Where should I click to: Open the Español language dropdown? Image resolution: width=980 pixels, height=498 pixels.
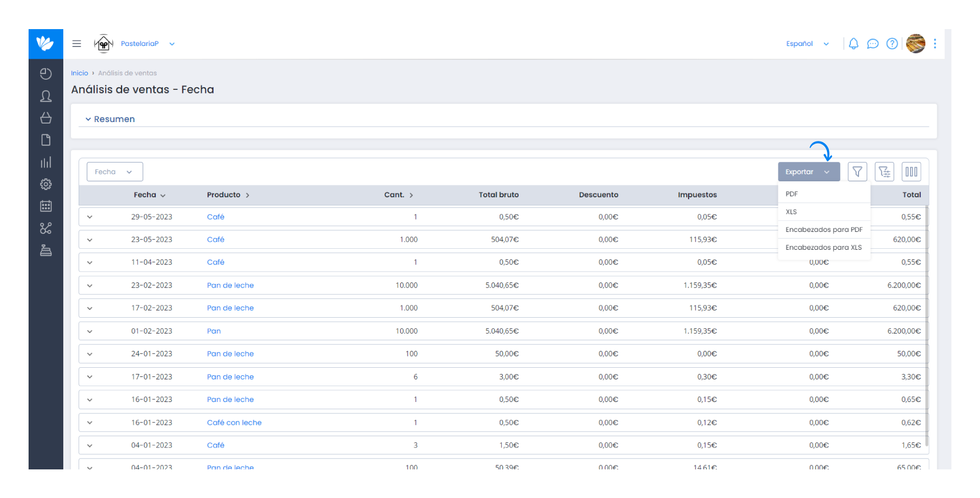coord(807,43)
